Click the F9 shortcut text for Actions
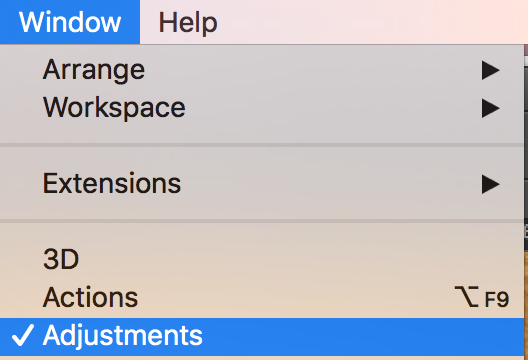The width and height of the screenshot is (528, 360). point(497,299)
